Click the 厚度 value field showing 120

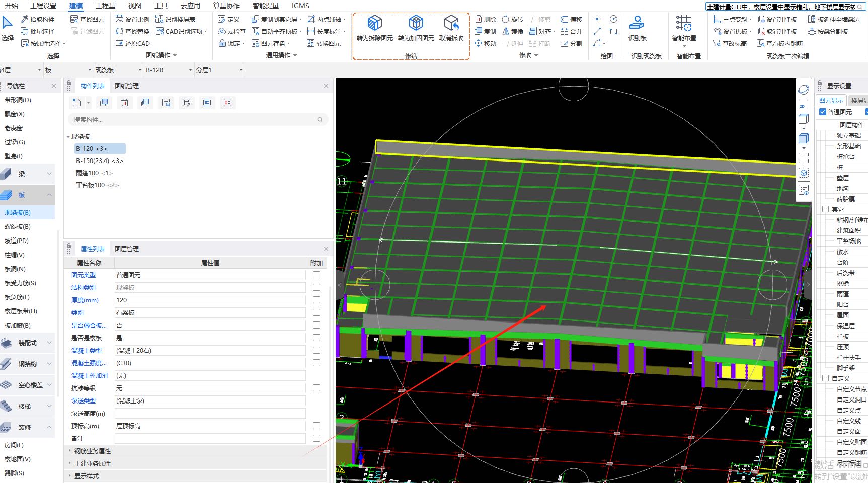[x=210, y=300]
